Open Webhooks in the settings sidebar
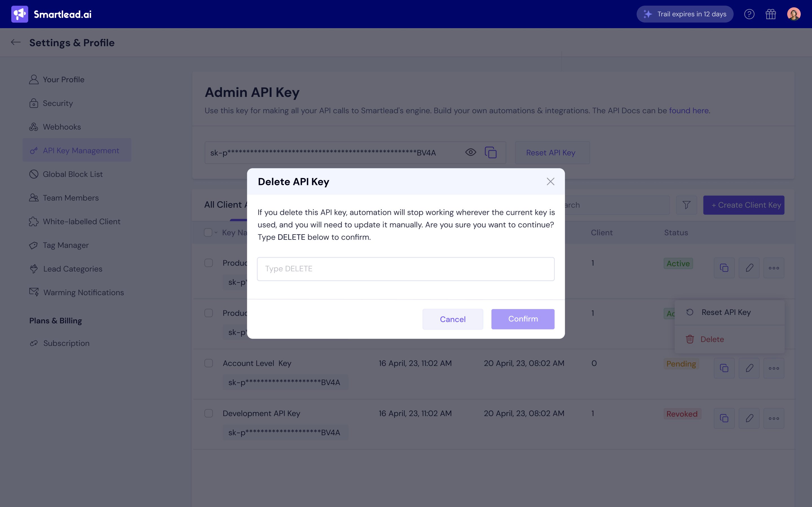812x507 pixels. [x=62, y=127]
